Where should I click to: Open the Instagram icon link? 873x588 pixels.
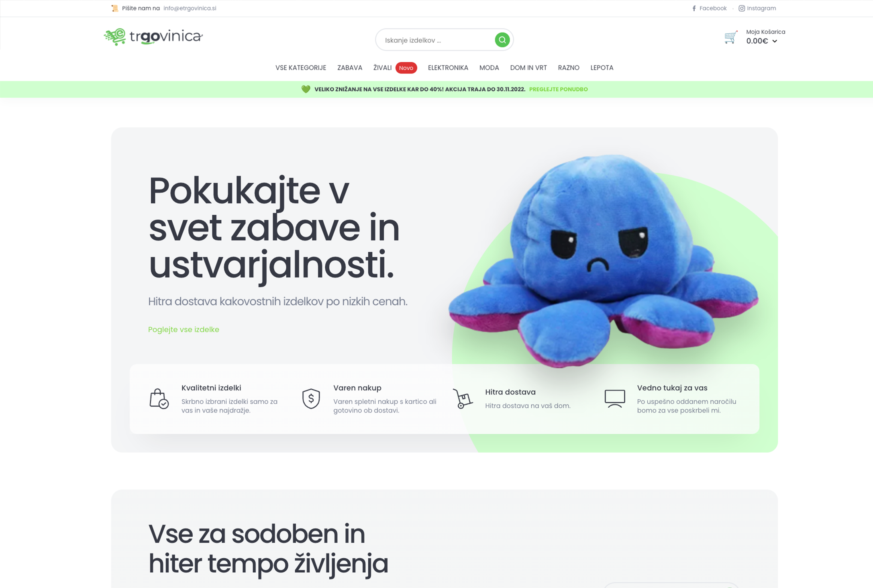tap(741, 8)
